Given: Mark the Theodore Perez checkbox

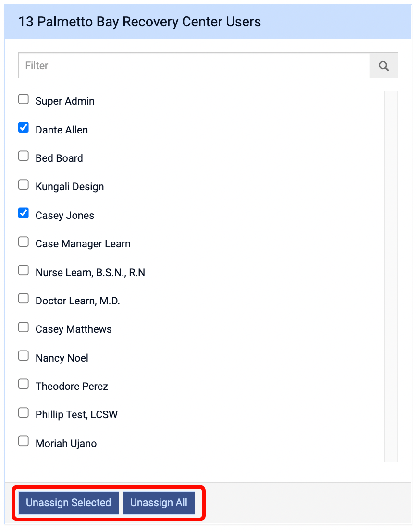Looking at the screenshot, I should pyautogui.click(x=24, y=385).
